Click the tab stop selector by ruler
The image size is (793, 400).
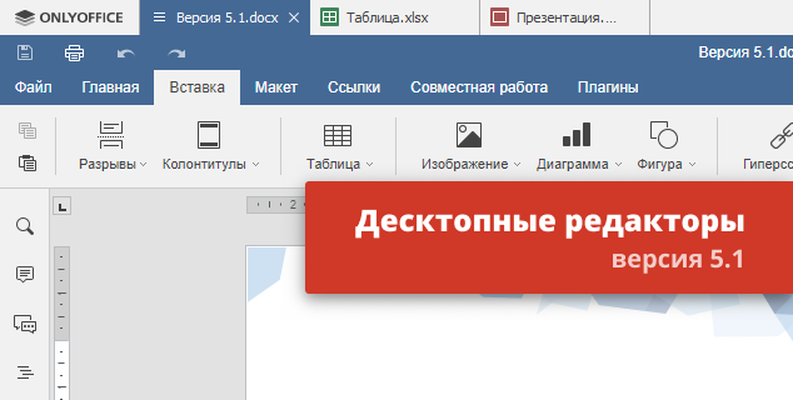pos(62,207)
